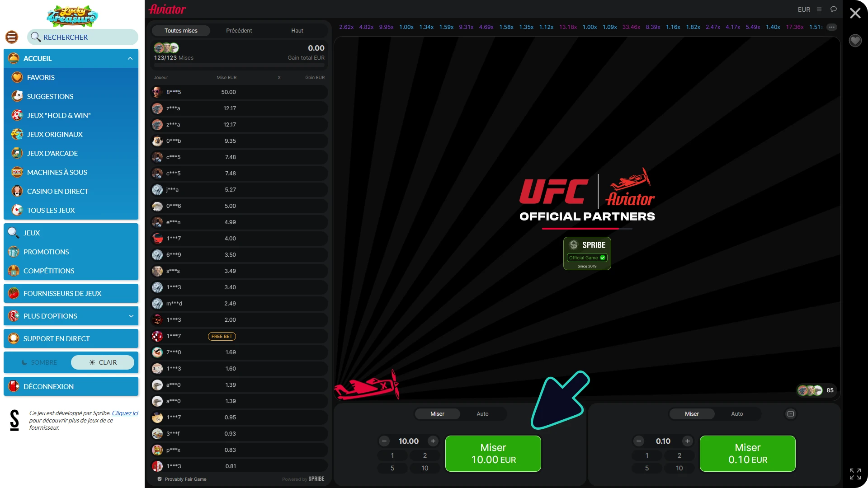The image size is (868, 488).
Task: Click the Lucky Treasure logo
Action: pos(72,16)
